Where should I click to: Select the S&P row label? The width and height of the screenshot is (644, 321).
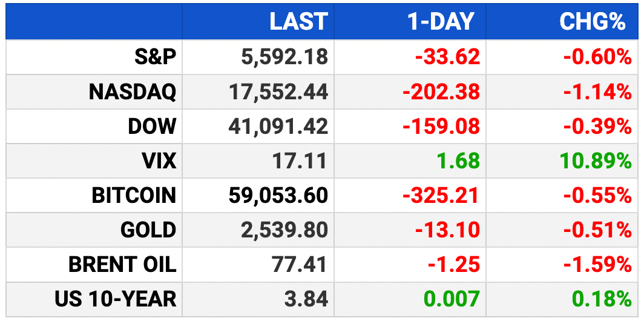tap(155, 57)
